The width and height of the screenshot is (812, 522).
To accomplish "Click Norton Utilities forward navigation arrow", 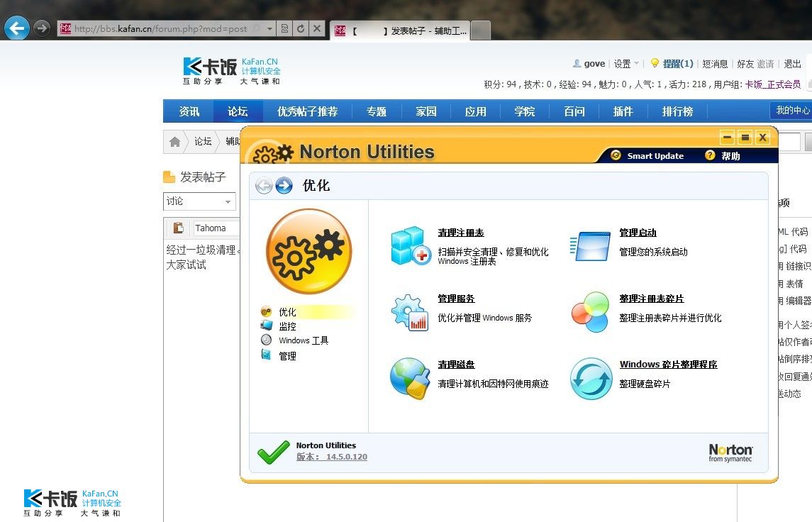I will [284, 185].
